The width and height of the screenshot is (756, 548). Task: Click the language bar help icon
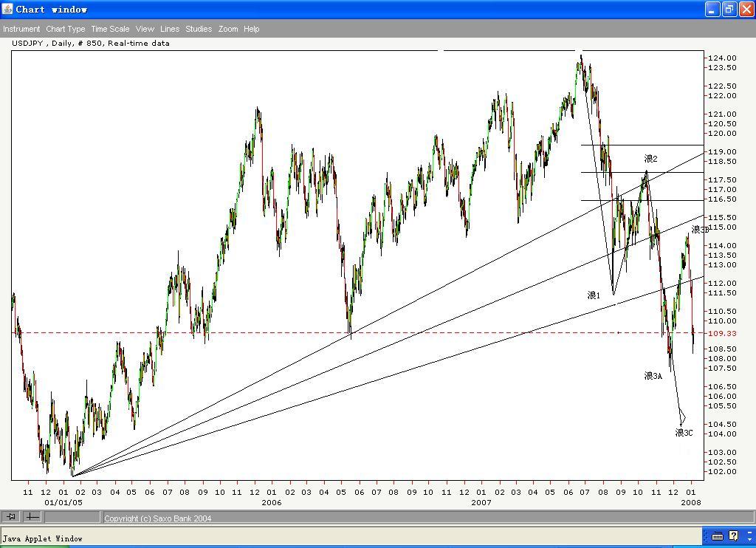click(x=733, y=536)
